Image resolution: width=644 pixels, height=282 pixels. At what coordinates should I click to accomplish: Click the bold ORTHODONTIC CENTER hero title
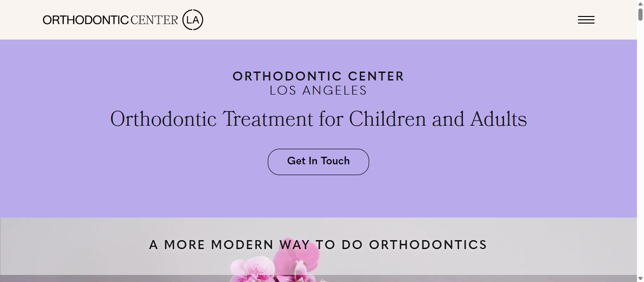tap(318, 76)
